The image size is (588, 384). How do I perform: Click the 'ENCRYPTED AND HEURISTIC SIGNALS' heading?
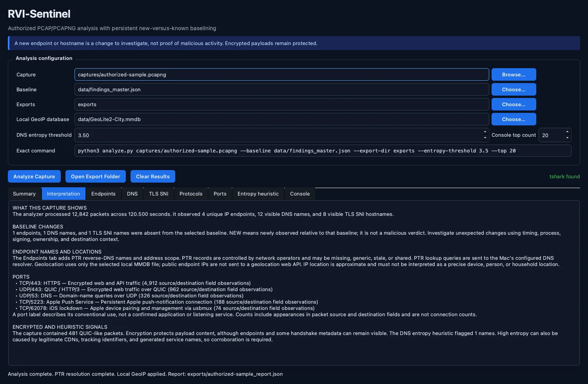(60, 327)
